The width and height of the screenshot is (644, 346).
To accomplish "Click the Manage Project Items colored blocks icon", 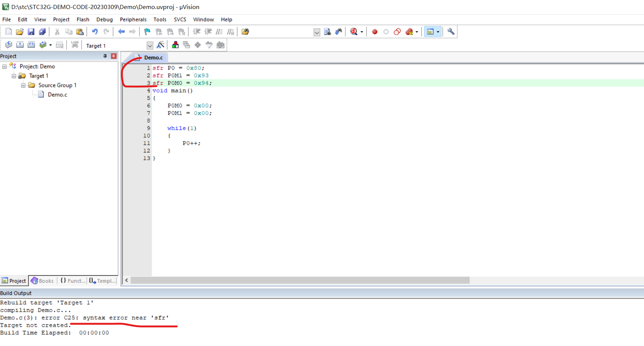I will pyautogui.click(x=175, y=45).
